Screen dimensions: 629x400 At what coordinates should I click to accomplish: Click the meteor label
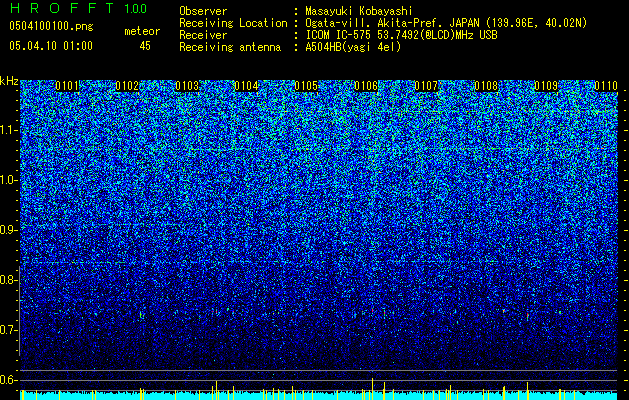142,31
